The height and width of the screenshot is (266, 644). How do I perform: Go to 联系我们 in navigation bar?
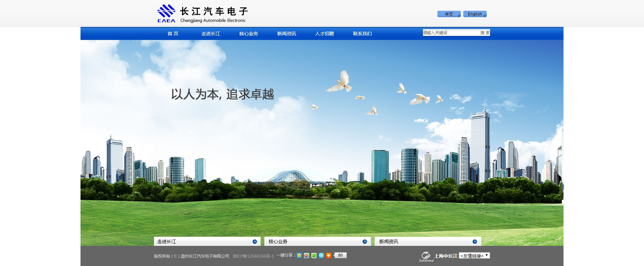(x=362, y=34)
